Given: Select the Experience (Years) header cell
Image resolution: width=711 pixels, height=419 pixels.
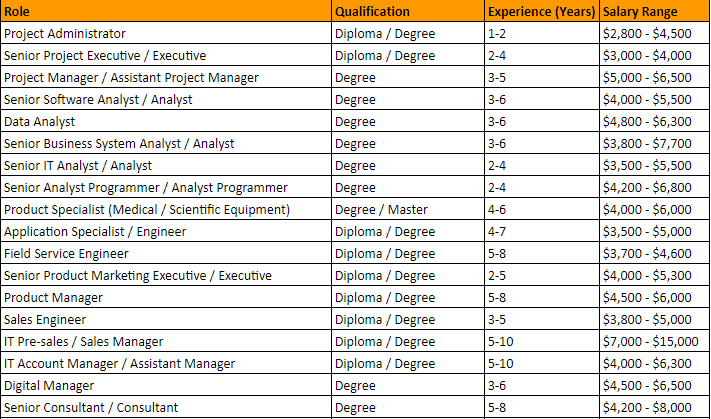Looking at the screenshot, I should click(541, 11).
